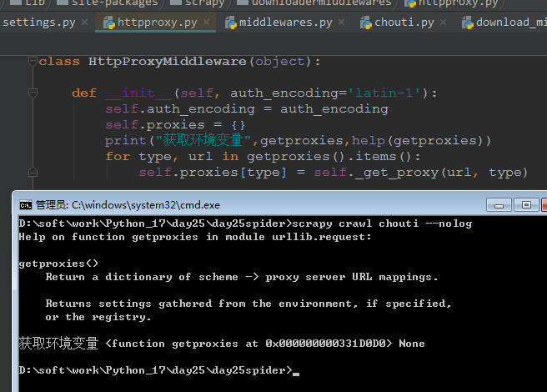Click the download_mi tab Python file icon
The width and height of the screenshot is (547, 392).
[468, 23]
